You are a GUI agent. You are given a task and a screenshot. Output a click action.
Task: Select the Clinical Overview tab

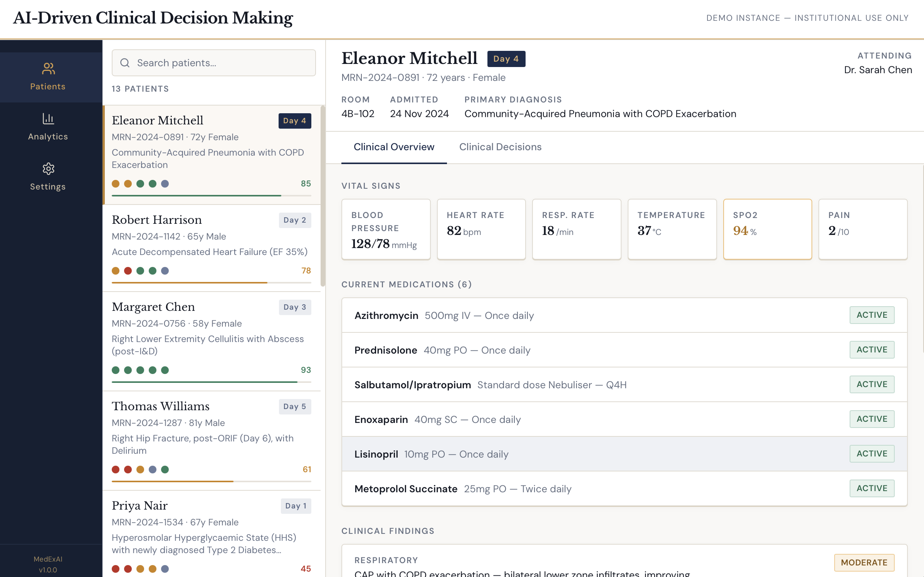[x=394, y=147]
